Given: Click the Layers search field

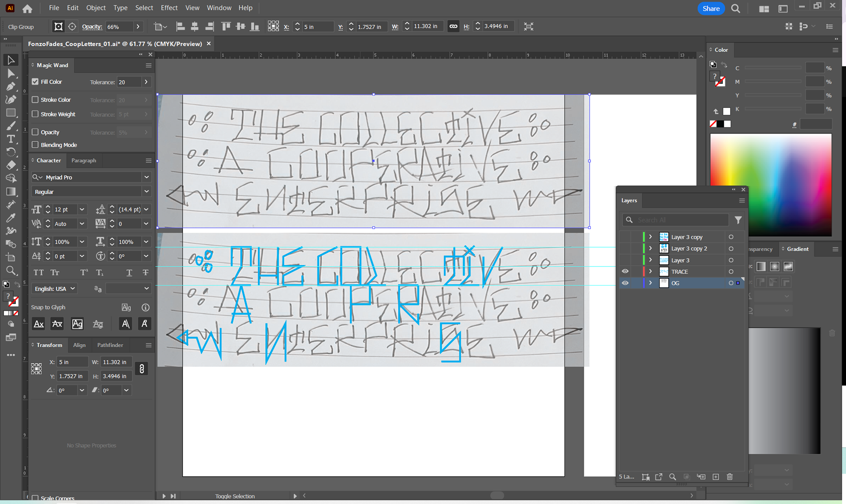Looking at the screenshot, I should [679, 220].
